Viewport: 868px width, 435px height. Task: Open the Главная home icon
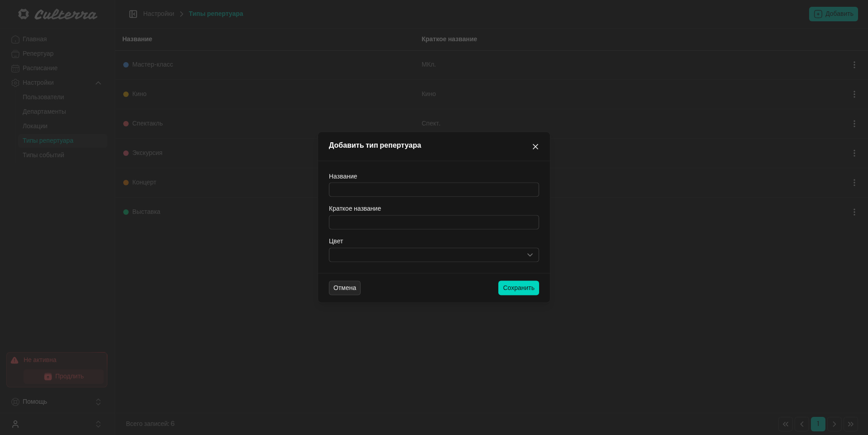coord(15,39)
